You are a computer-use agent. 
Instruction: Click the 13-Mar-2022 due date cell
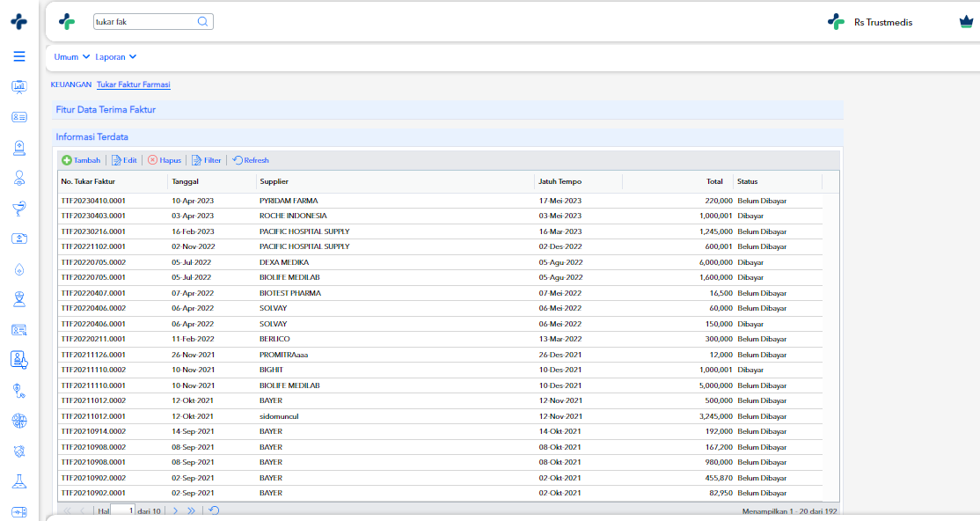coord(579,339)
